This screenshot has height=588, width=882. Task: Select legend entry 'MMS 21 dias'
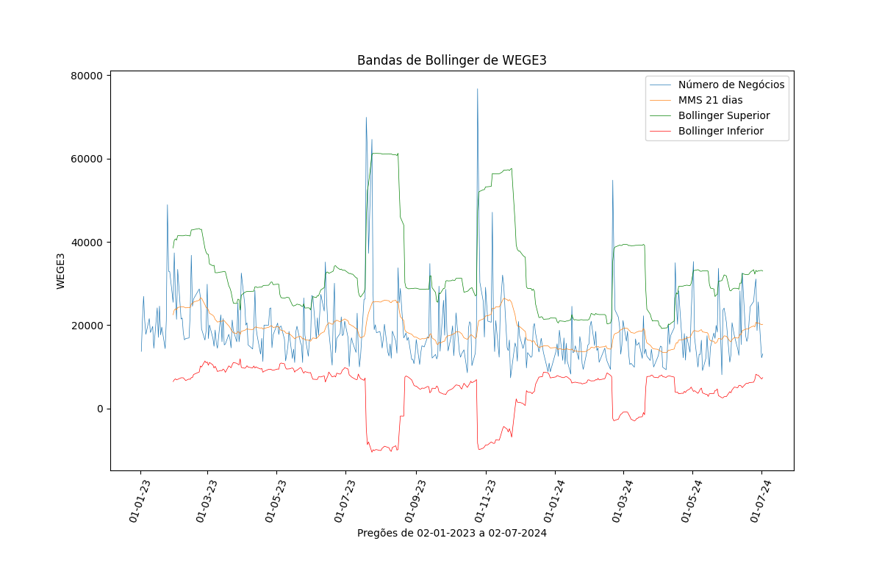710,100
